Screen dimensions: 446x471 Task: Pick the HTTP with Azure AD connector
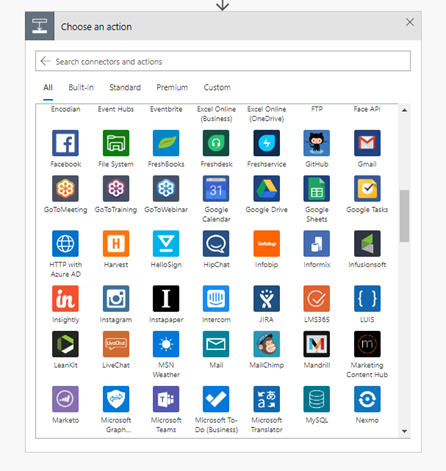[x=65, y=243]
